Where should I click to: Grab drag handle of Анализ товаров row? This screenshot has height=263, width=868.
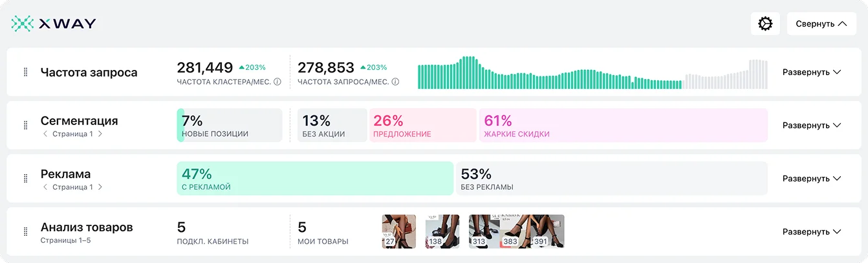(x=26, y=231)
